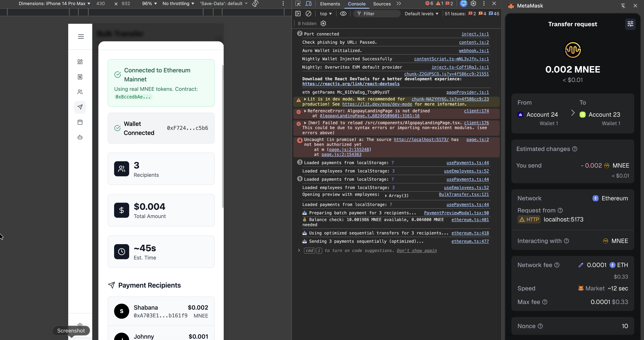
Task: Toggle live expression eye icon
Action: (343, 14)
